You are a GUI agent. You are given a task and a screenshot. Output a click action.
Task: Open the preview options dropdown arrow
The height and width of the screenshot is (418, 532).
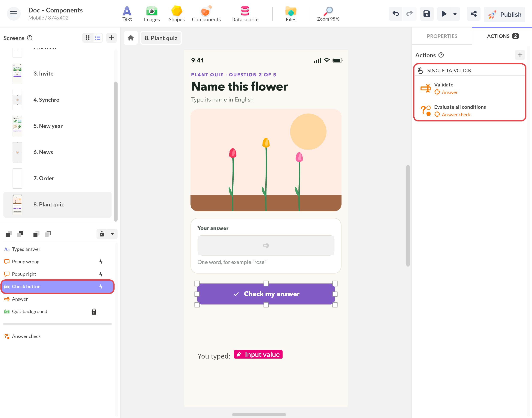(455, 14)
